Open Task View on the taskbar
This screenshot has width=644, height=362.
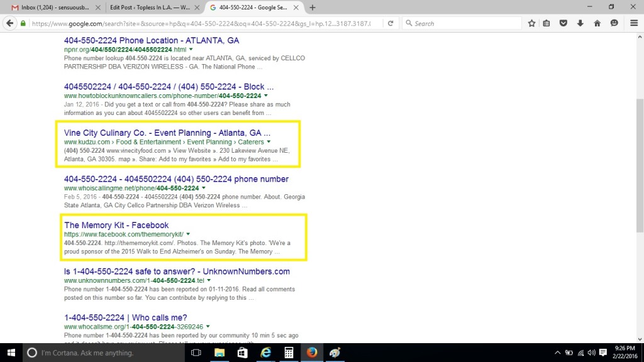[x=196, y=353]
